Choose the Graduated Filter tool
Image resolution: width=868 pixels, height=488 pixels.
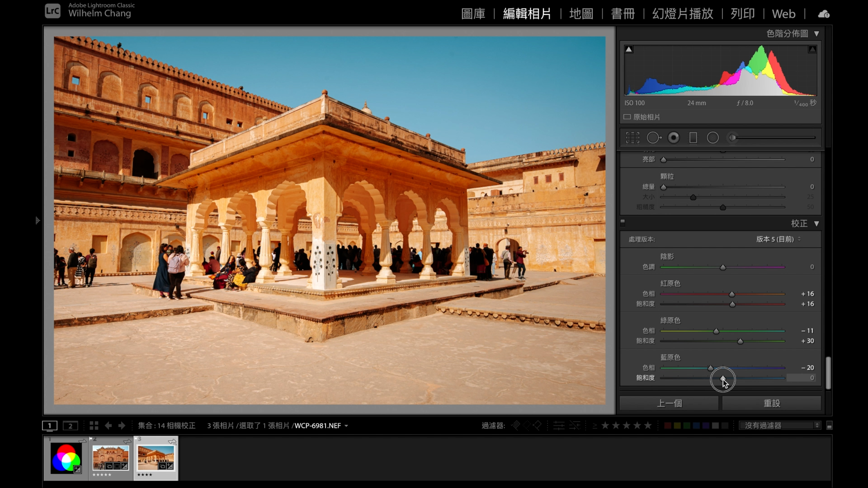click(693, 138)
